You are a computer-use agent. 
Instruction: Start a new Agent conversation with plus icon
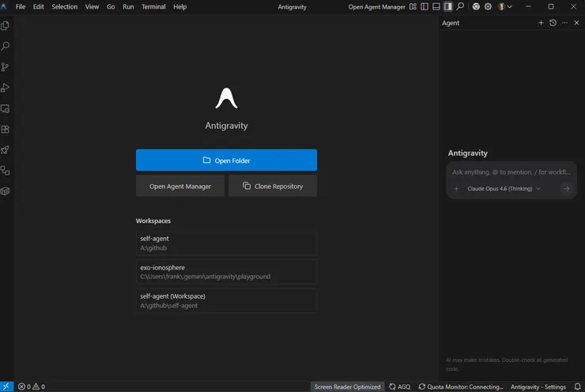coord(541,23)
